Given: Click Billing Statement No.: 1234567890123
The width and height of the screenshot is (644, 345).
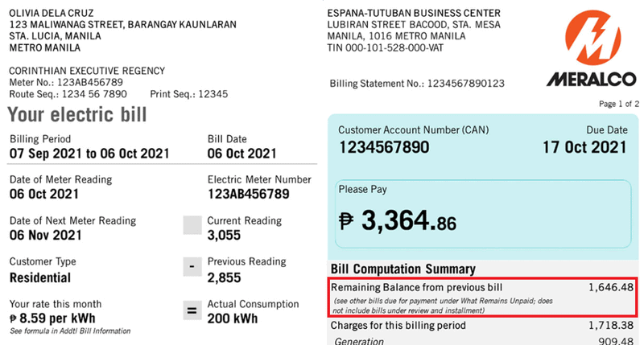Looking at the screenshot, I should click(x=417, y=84).
